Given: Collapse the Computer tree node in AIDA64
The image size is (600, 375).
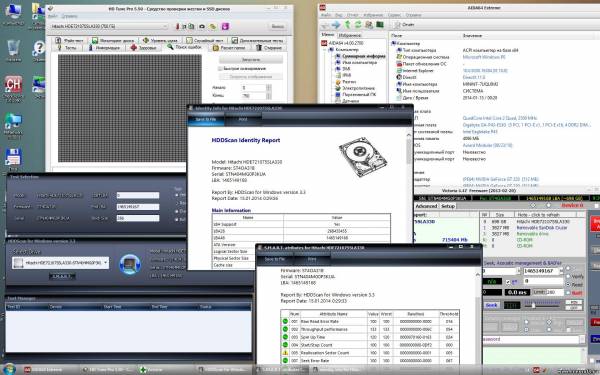Looking at the screenshot, I should 325,50.
